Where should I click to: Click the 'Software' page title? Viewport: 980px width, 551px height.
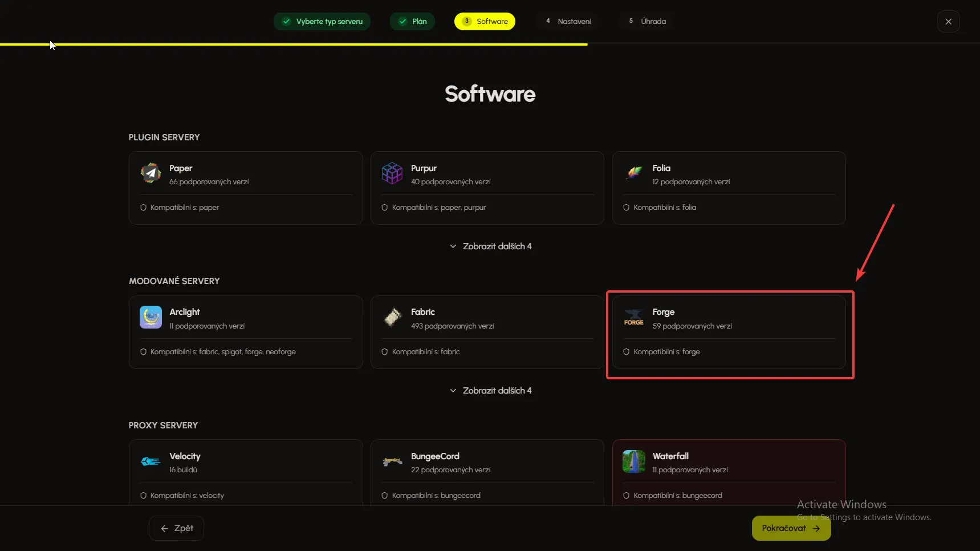coord(490,94)
